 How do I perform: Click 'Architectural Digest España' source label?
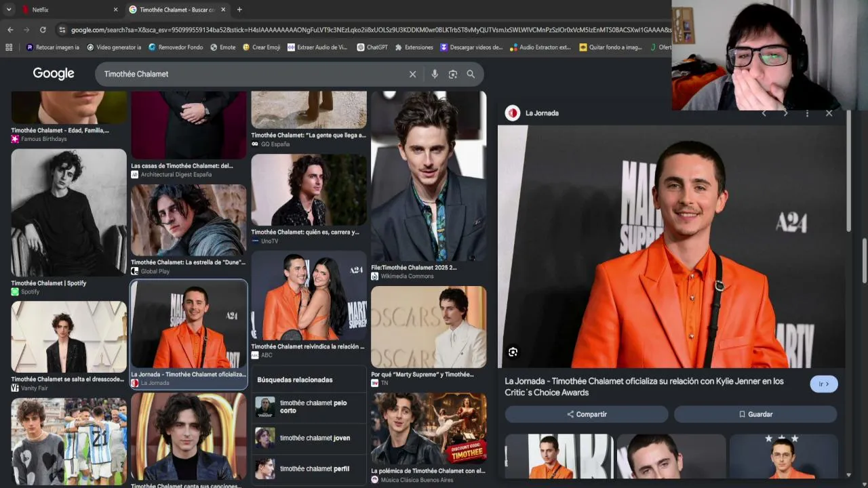[x=176, y=175]
